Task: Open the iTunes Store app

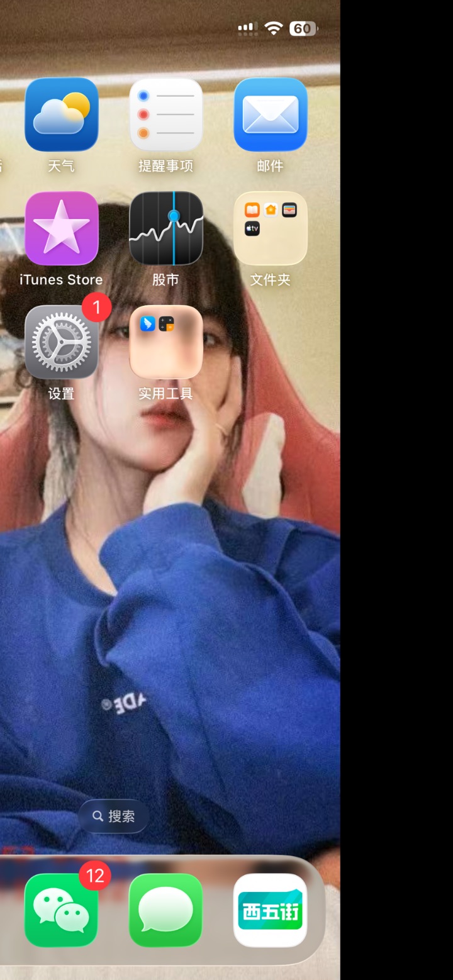Action: tap(62, 228)
